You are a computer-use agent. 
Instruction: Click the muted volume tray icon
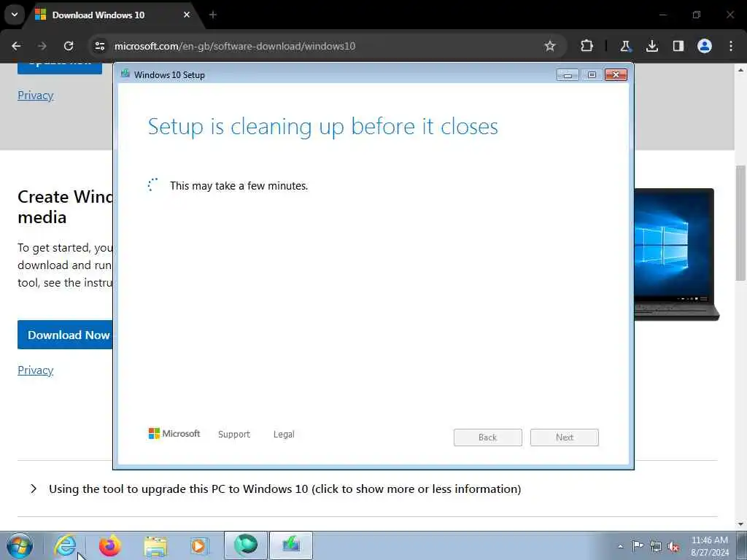(x=673, y=547)
